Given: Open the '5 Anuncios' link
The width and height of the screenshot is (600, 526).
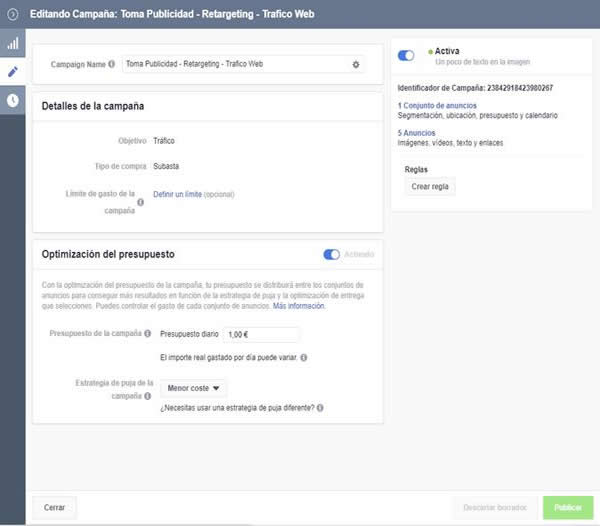Looking at the screenshot, I should coord(416,132).
